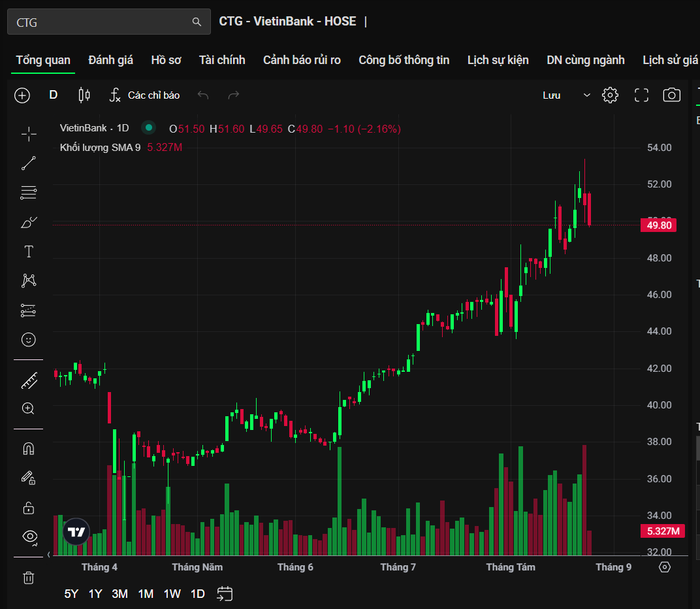The height and width of the screenshot is (609, 700).
Task: Click the Lưu save button
Action: click(551, 95)
